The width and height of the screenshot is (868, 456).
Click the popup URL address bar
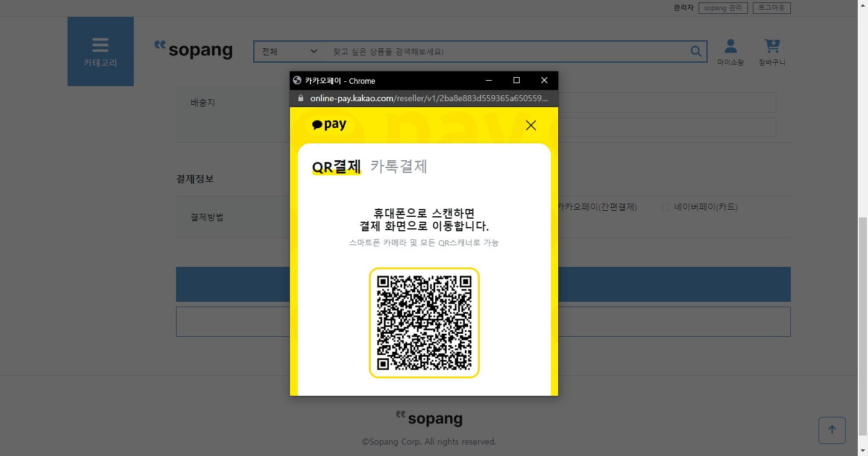[428, 98]
